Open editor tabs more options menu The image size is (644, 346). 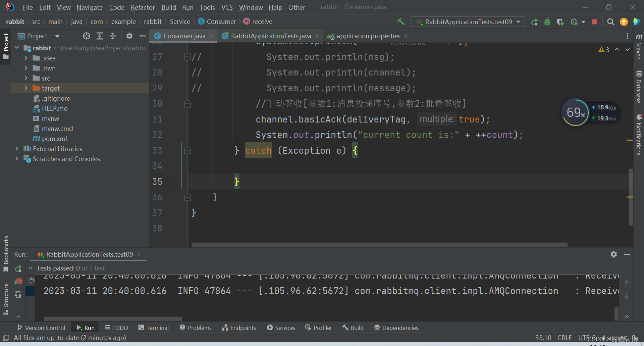[628, 36]
